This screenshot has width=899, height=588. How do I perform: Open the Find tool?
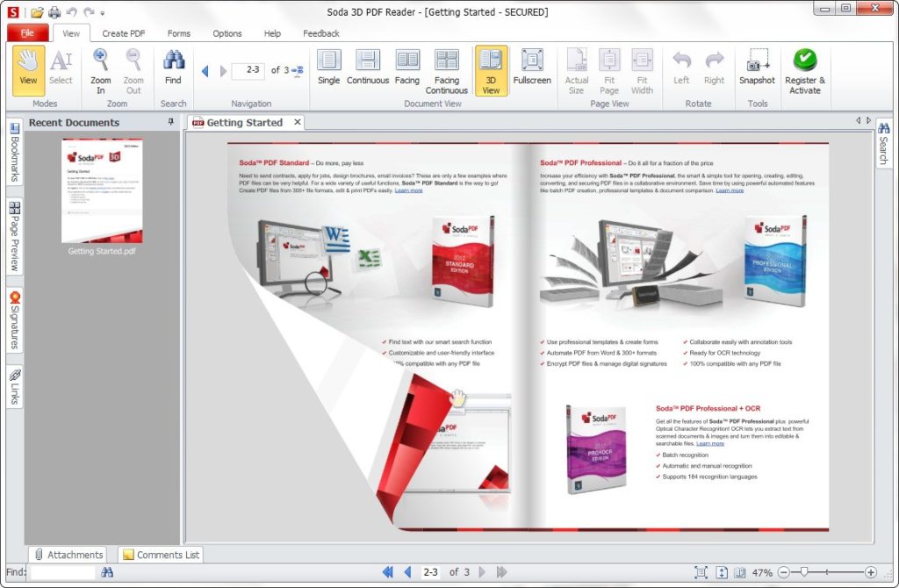172,70
